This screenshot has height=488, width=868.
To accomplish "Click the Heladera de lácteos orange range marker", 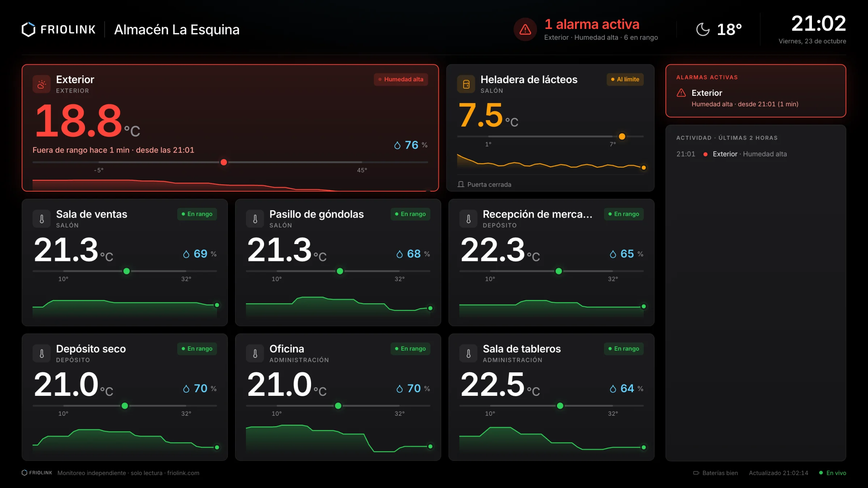I will tap(622, 136).
